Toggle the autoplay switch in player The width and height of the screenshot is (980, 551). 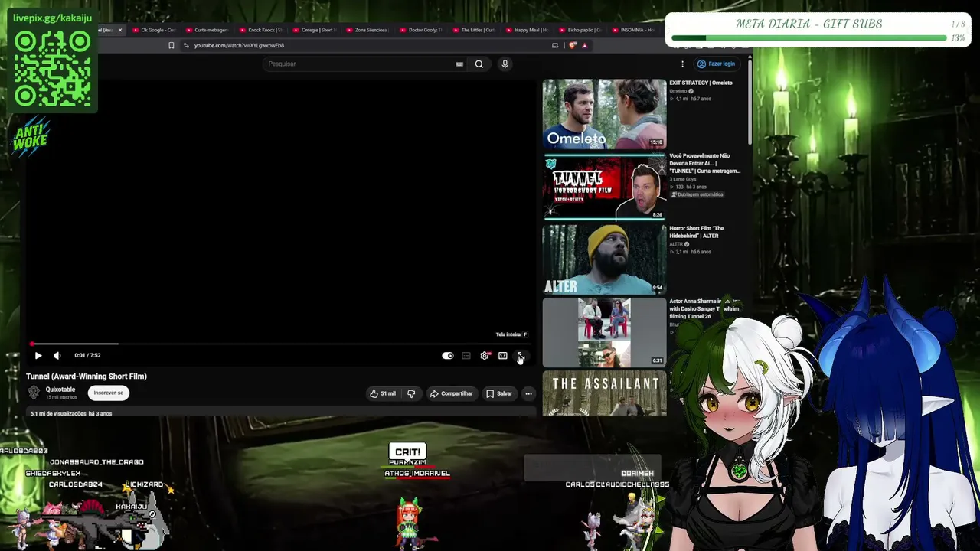click(448, 356)
